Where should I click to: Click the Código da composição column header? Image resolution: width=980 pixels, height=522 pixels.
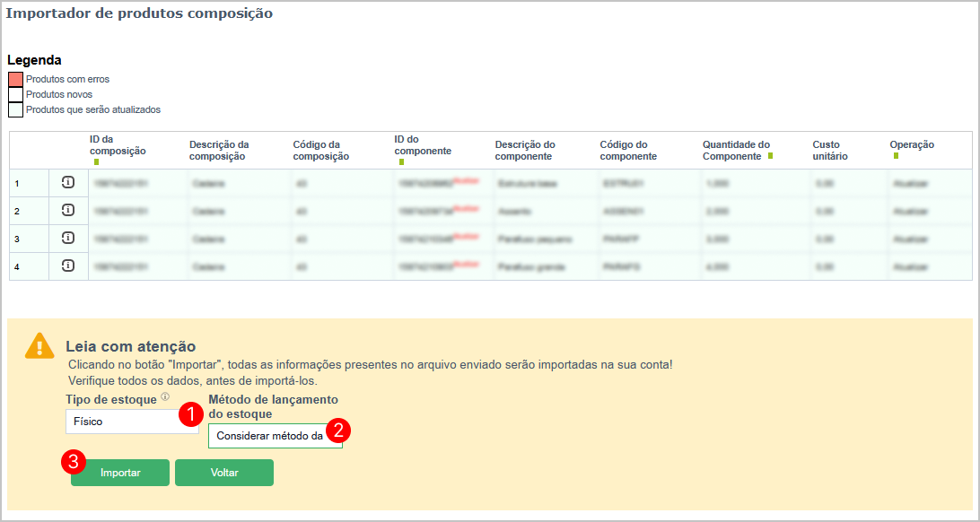[320, 151]
